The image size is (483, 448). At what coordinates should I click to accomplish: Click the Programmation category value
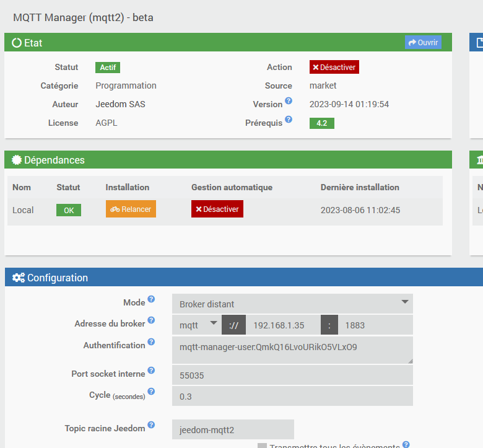tap(126, 86)
